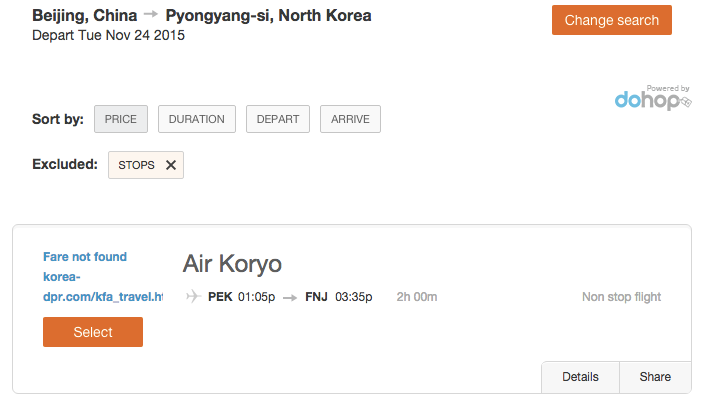Screen dimensions: 703x404
Task: Open the Fare not found link
Action: [x=85, y=256]
